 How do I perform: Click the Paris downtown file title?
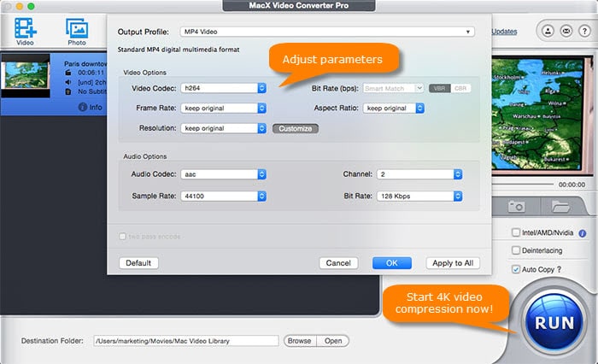pos(85,64)
